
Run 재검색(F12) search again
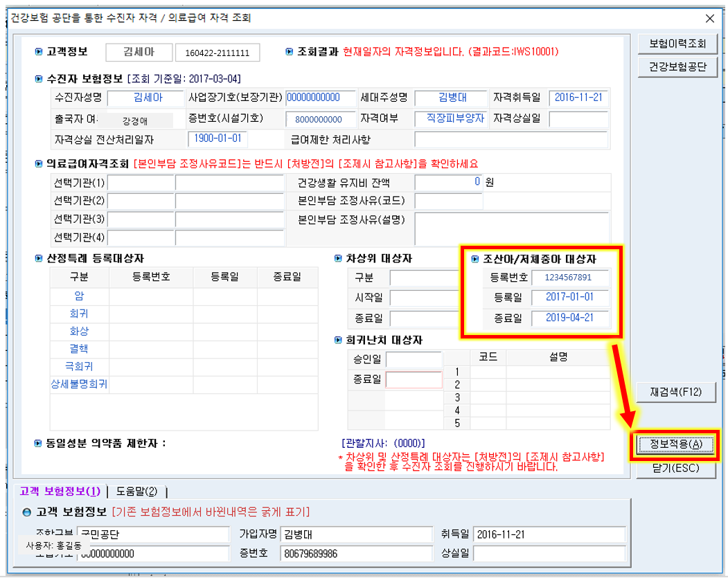pyautogui.click(x=677, y=392)
